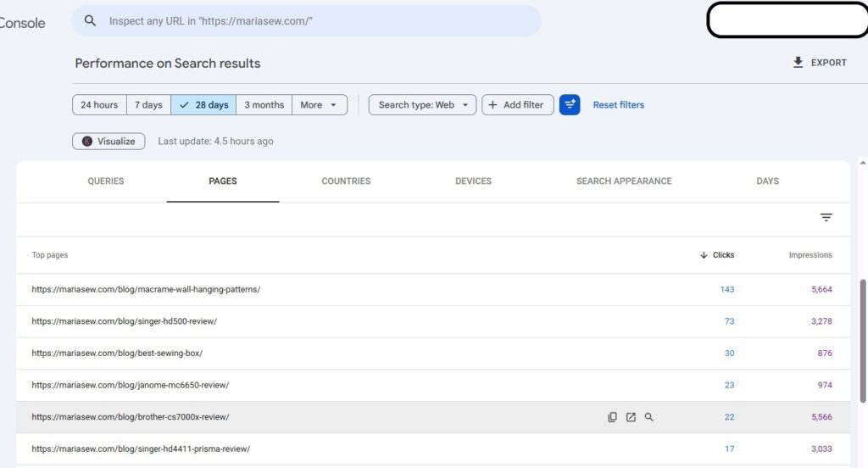The width and height of the screenshot is (868, 468).
Task: Click the 30 clicks value
Action: point(729,354)
